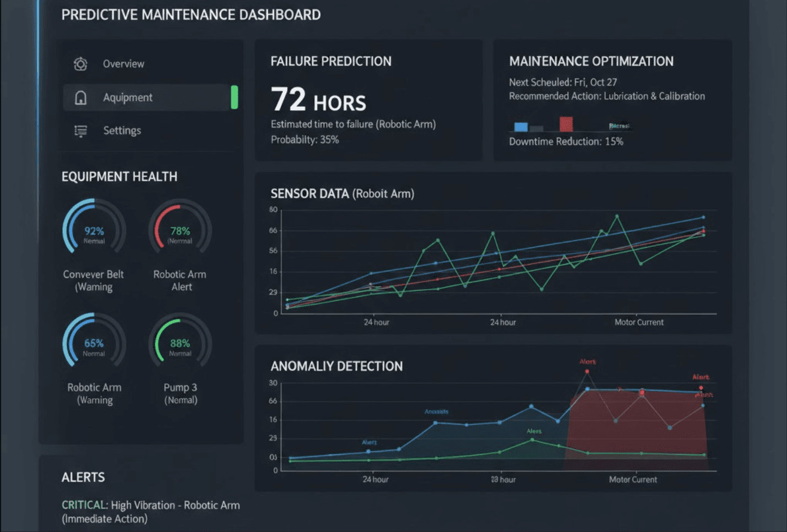
Task: Expand the Anomaly Detection panel
Action: coord(336,366)
